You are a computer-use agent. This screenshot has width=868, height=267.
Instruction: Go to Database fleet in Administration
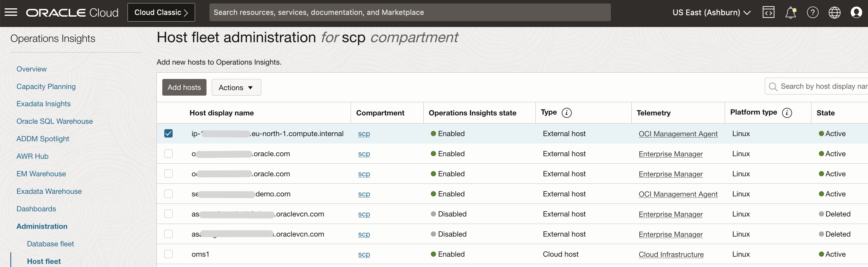point(50,243)
